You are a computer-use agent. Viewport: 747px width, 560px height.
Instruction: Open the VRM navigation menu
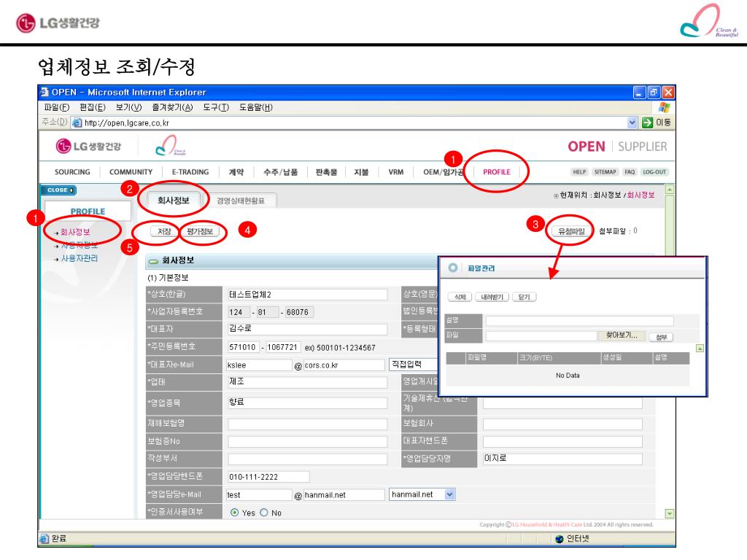pyautogui.click(x=396, y=172)
